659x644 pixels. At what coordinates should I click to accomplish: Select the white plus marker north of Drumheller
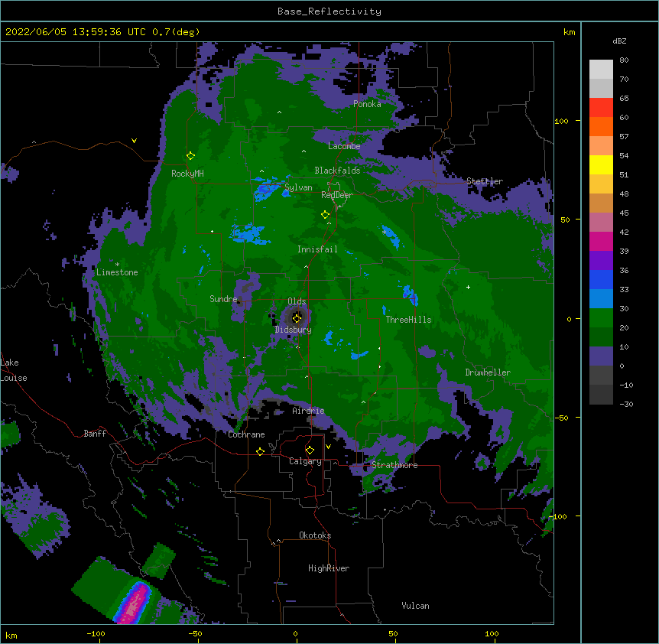[468, 287]
